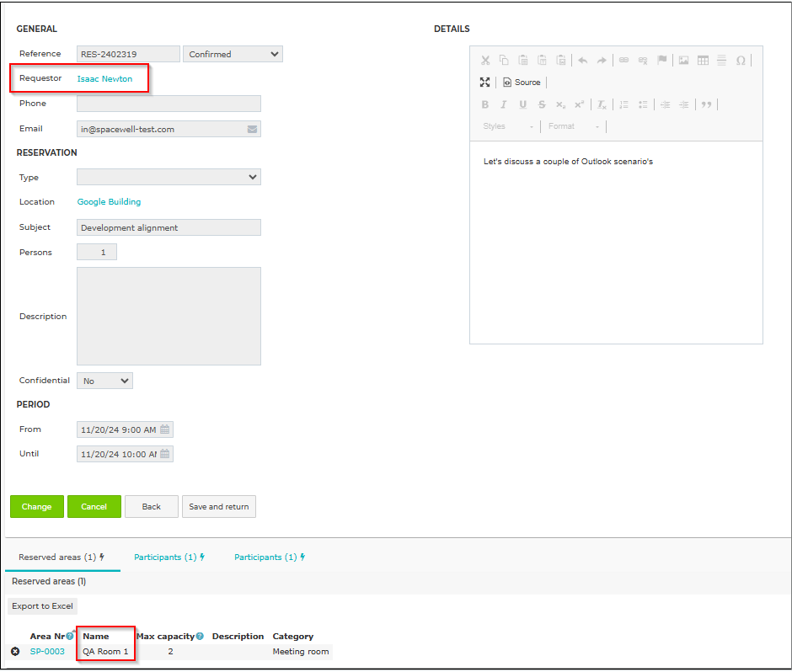Viewport: 792px width, 672px height.
Task: Apply block quote formatting
Action: pyautogui.click(x=706, y=104)
